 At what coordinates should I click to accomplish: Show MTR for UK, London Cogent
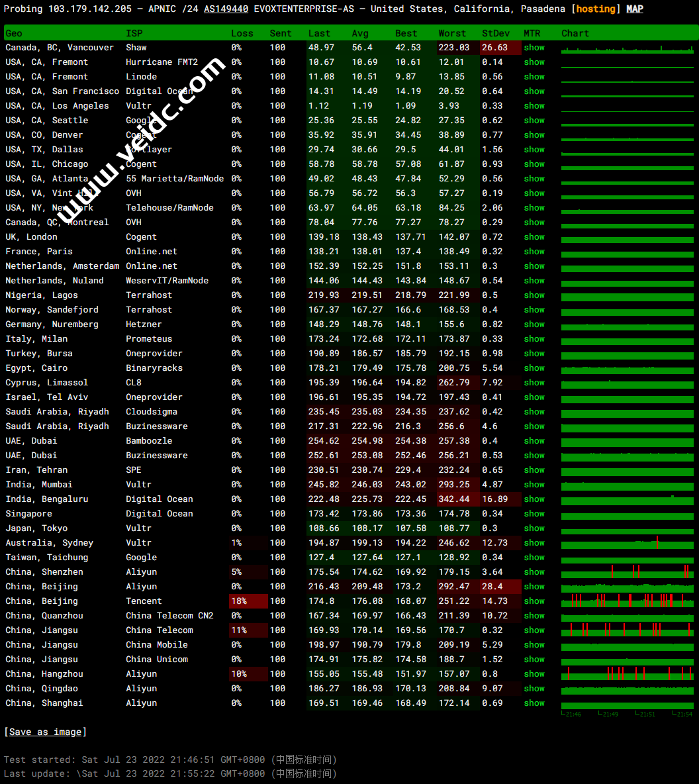tap(534, 237)
